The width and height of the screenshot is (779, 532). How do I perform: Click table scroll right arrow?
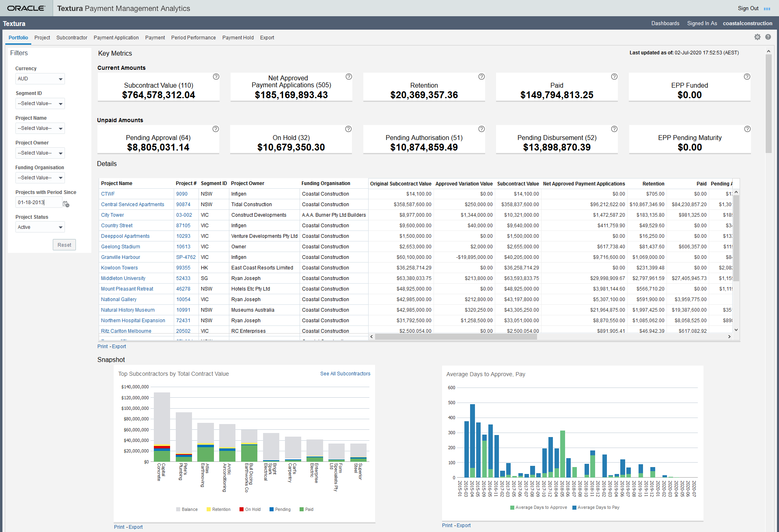729,336
